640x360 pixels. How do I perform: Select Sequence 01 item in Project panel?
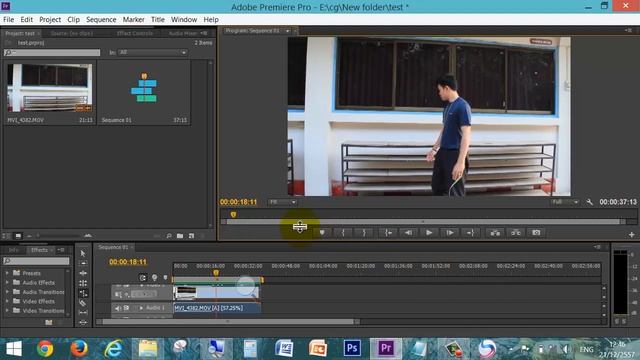coord(144,92)
